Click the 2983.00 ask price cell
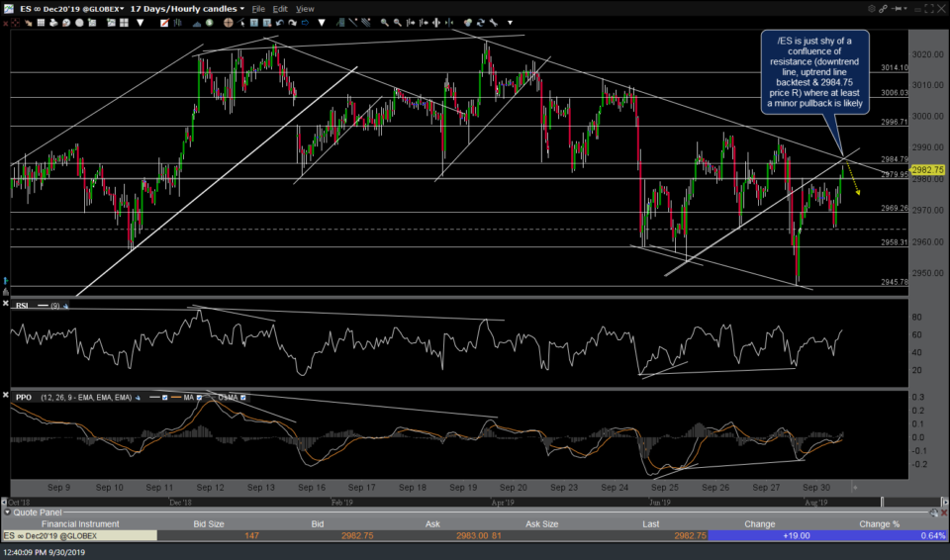 point(473,535)
